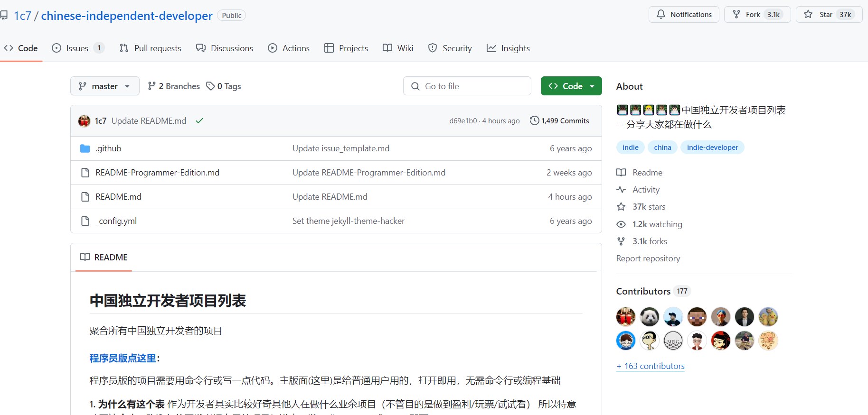Fork the repository
The height and width of the screenshot is (415, 868).
(x=757, y=14)
